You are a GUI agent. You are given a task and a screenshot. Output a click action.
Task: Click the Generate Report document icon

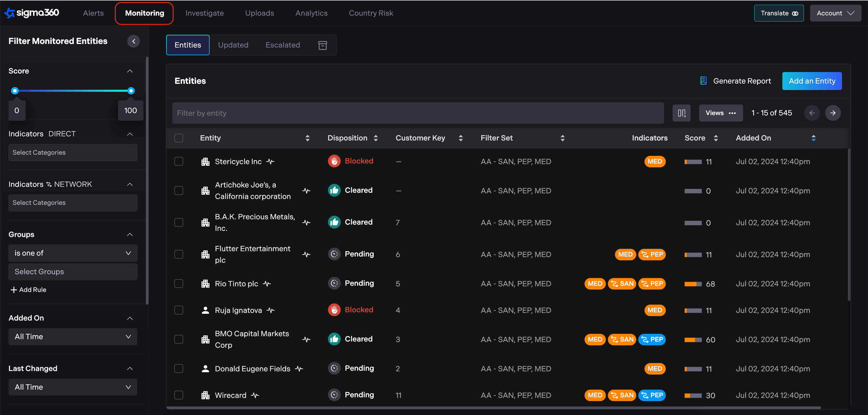click(704, 81)
